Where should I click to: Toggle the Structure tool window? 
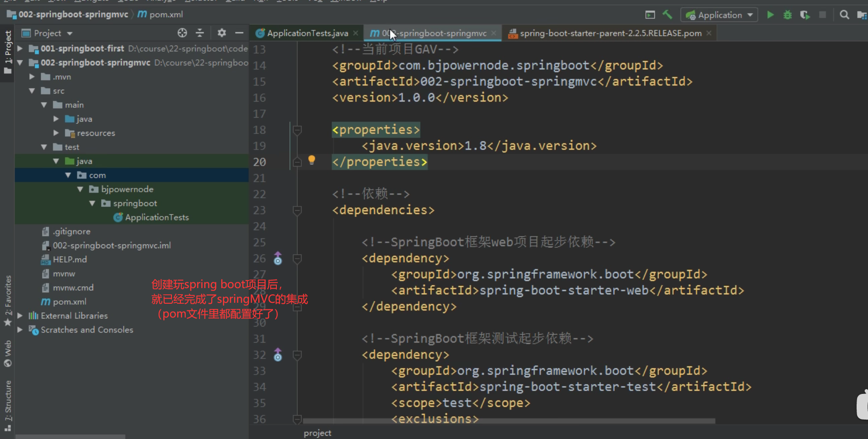point(8,406)
